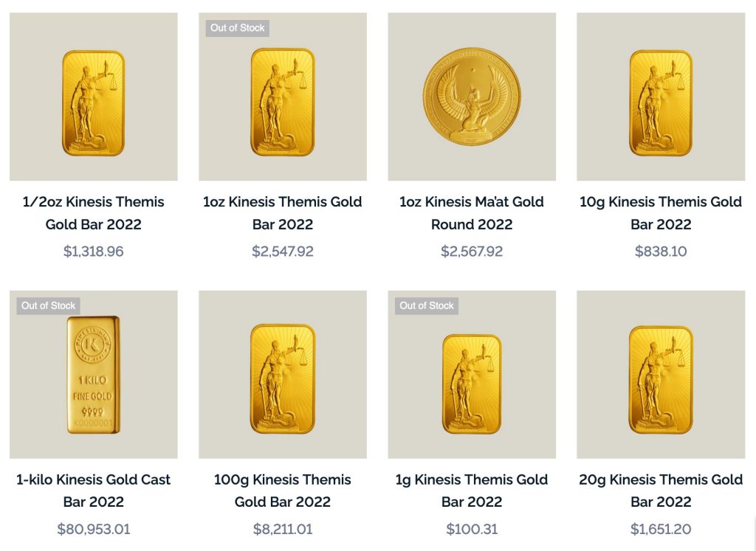Open the 20g Kinesis Themis Gold Bar title
This screenshot has height=551, width=756.
pyautogui.click(x=660, y=491)
